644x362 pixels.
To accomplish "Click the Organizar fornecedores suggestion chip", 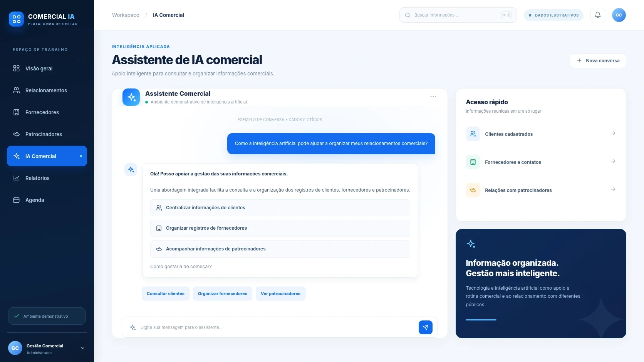I will 223,294.
